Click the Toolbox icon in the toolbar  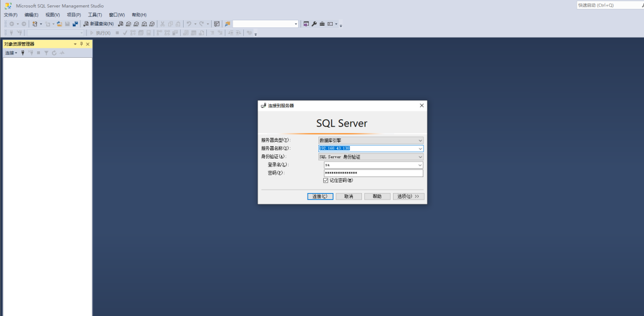point(322,24)
